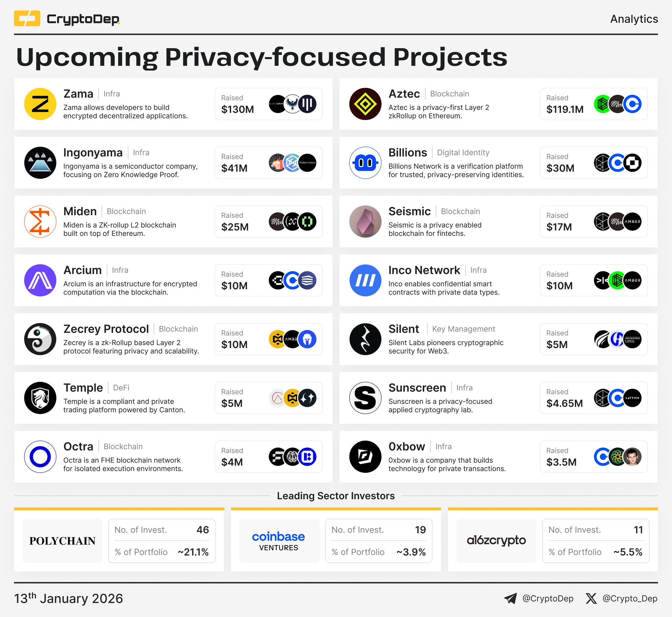Open the @Crypto_Dep X handle
The image size is (672, 617).
tap(630, 598)
